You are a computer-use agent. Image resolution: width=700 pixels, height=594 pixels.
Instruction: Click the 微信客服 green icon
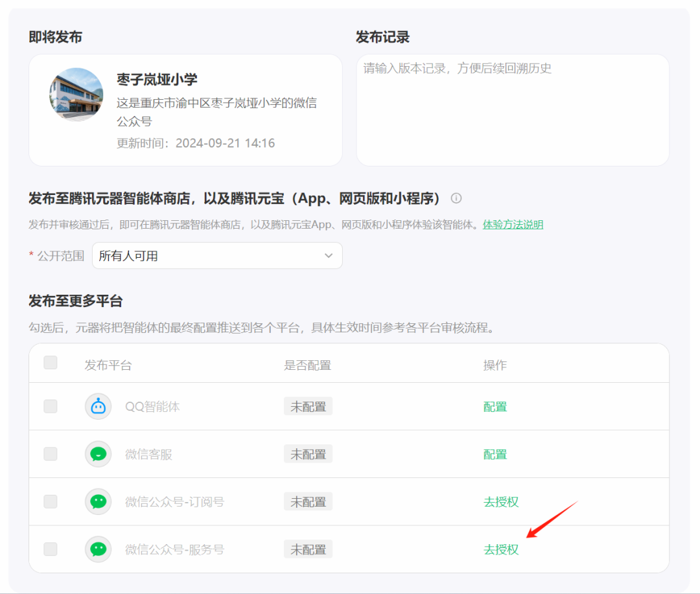tap(98, 454)
